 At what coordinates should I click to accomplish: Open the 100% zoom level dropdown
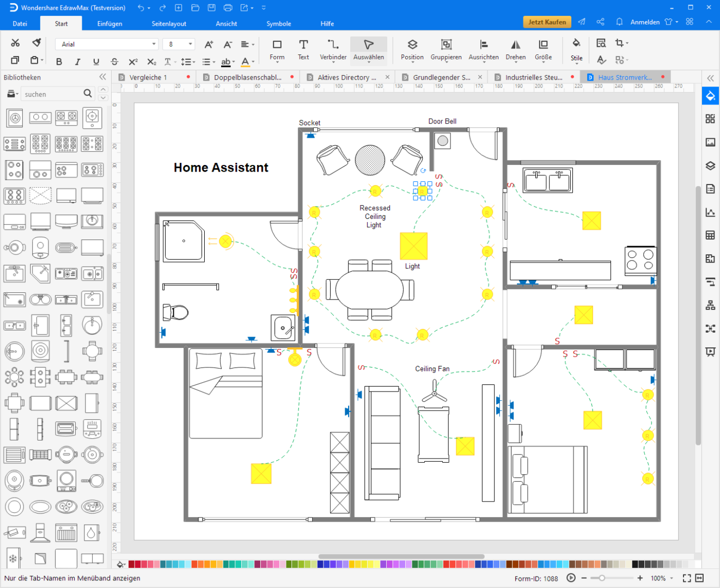pyautogui.click(x=662, y=578)
